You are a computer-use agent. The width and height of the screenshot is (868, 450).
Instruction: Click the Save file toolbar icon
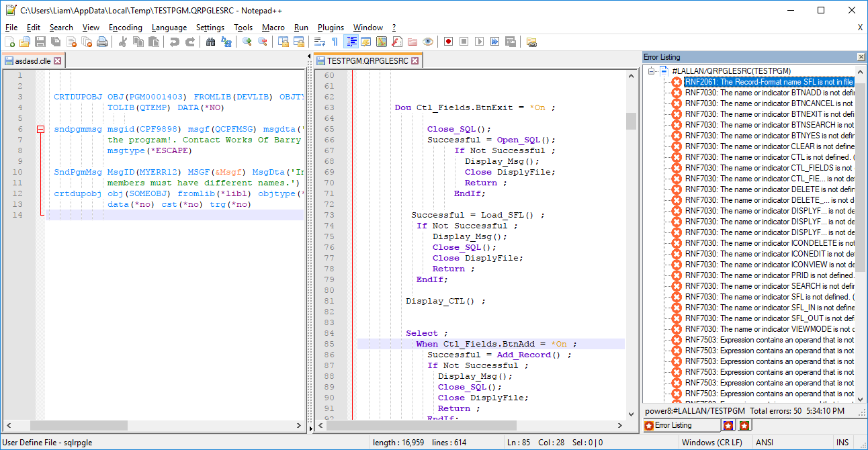[x=40, y=42]
